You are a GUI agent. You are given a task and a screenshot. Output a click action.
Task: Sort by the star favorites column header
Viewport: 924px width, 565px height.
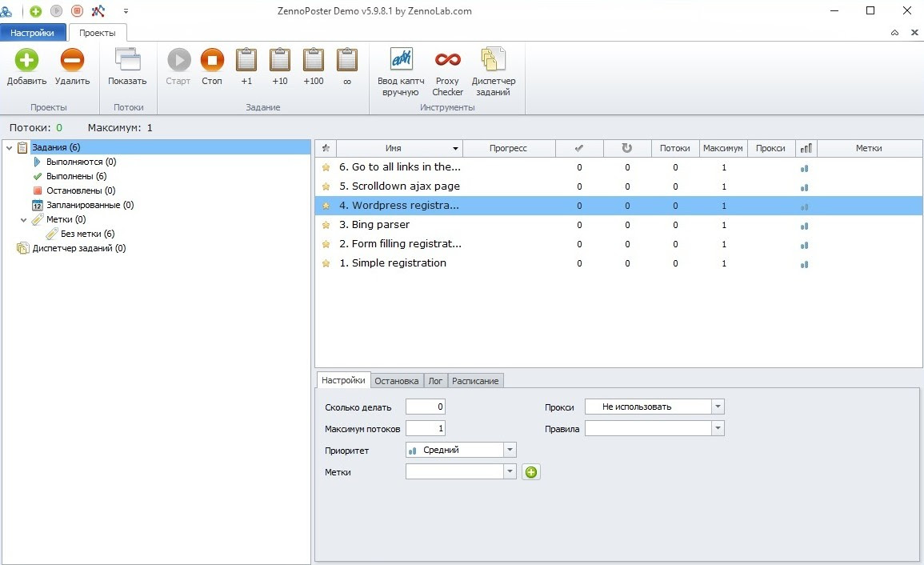(x=326, y=148)
